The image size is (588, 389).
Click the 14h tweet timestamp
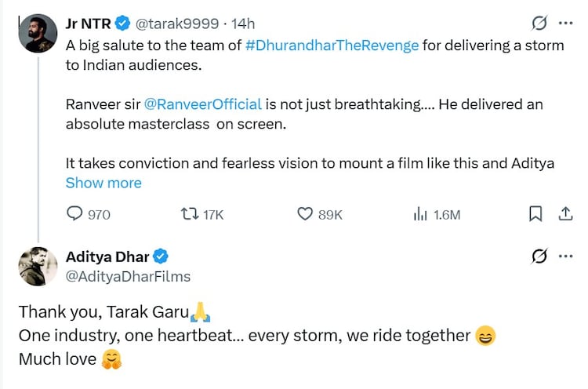tap(243, 24)
